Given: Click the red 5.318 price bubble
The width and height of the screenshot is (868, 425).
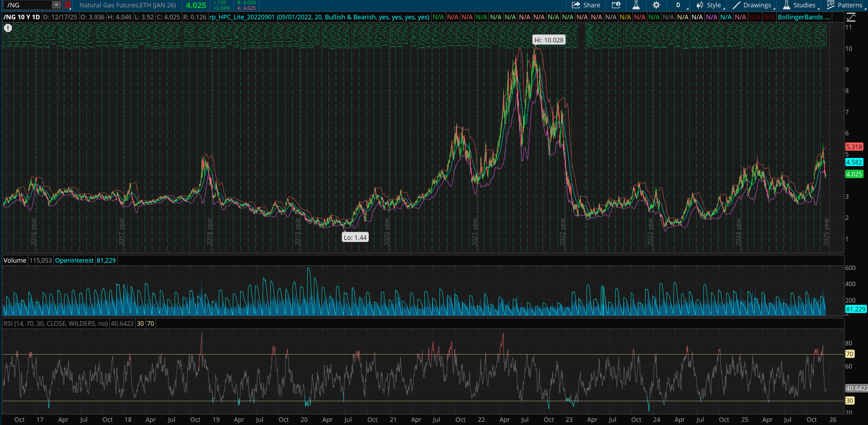Looking at the screenshot, I should [x=854, y=147].
